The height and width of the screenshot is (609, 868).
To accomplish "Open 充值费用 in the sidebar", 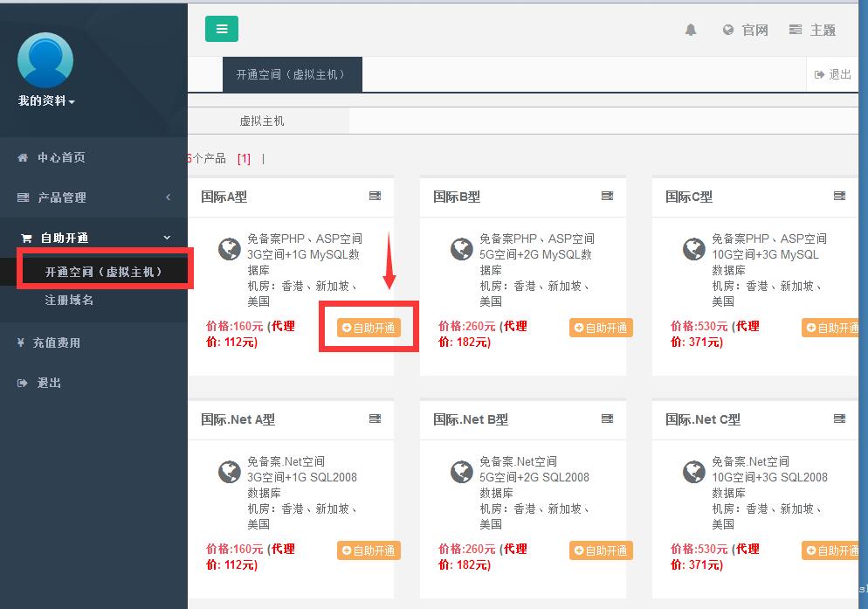I will click(56, 343).
